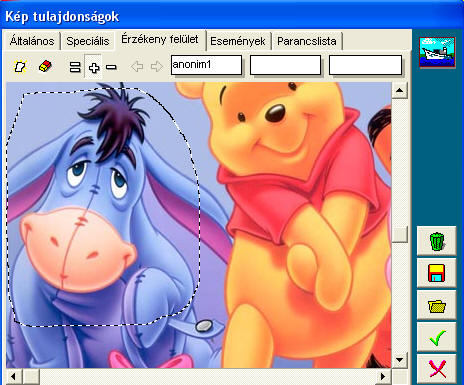
Task: Switch to the Parancslista tab
Action: [x=307, y=41]
